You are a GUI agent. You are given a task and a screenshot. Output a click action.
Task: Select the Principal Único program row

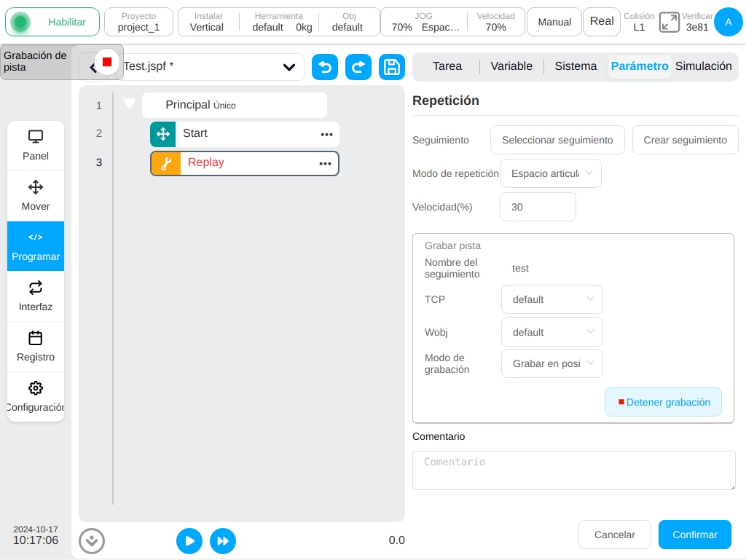tap(235, 105)
